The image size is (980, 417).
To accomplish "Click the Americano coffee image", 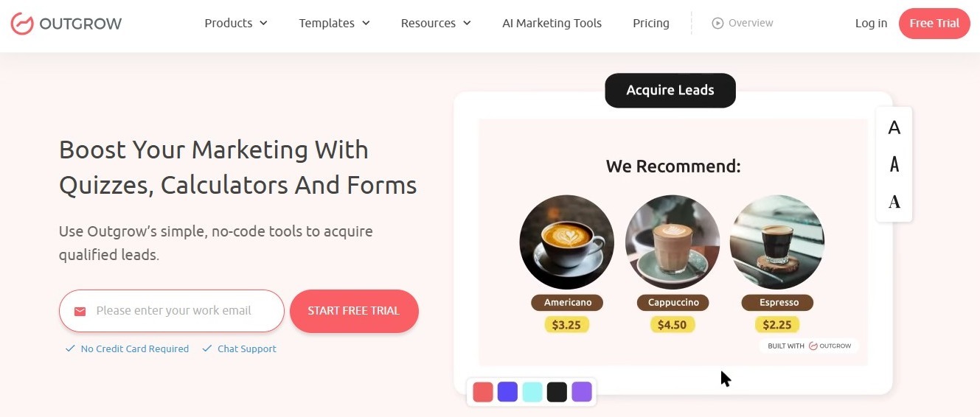I will pos(566,242).
